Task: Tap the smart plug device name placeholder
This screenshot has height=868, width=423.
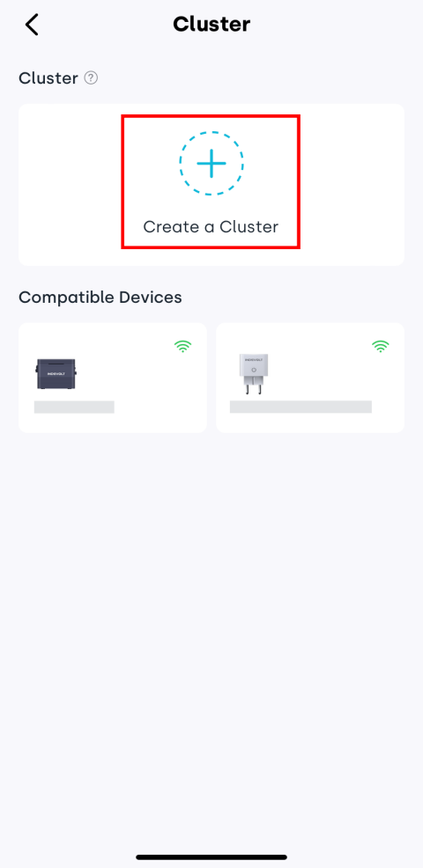Action: click(301, 407)
